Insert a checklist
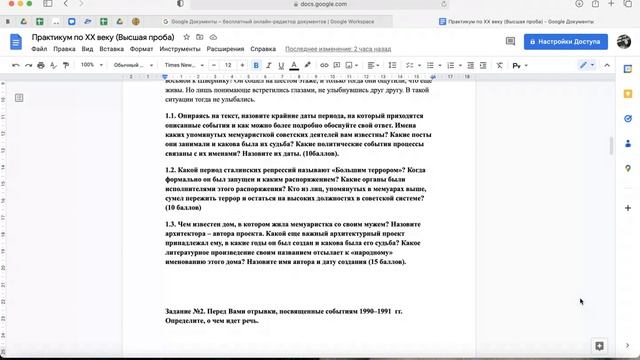Viewport: 640px width, 360px height. point(409,65)
